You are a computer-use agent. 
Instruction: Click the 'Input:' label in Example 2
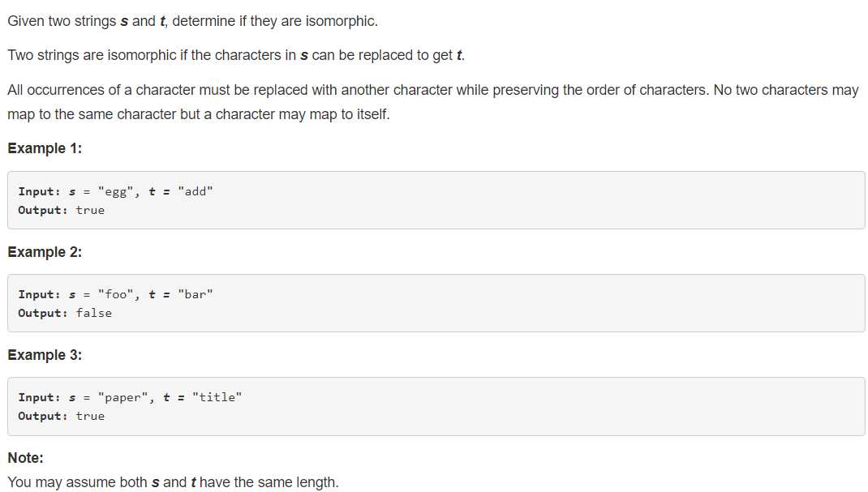pos(39,294)
